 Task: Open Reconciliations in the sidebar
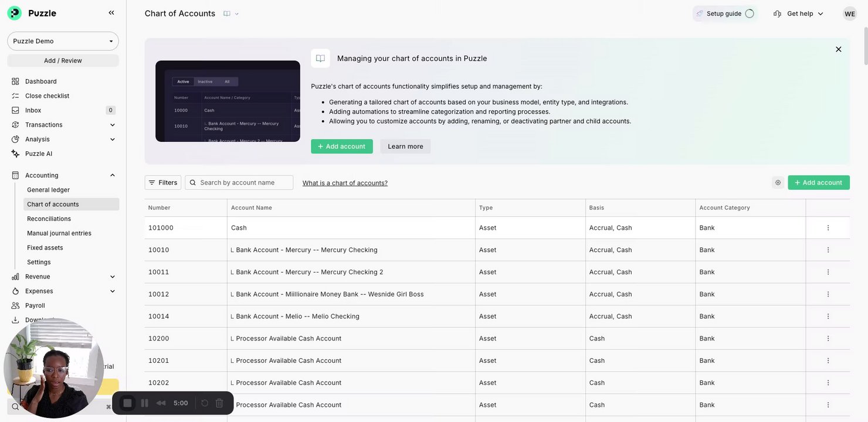click(49, 219)
